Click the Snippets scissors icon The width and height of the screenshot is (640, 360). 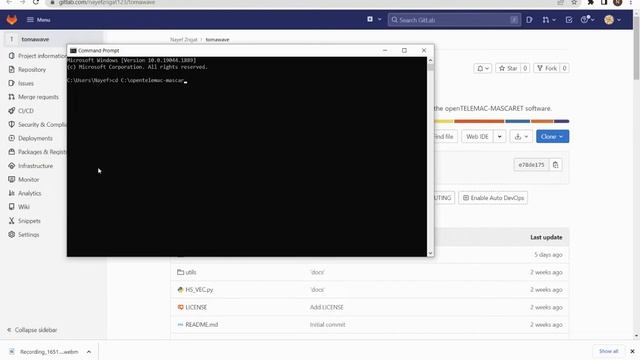coord(11,221)
